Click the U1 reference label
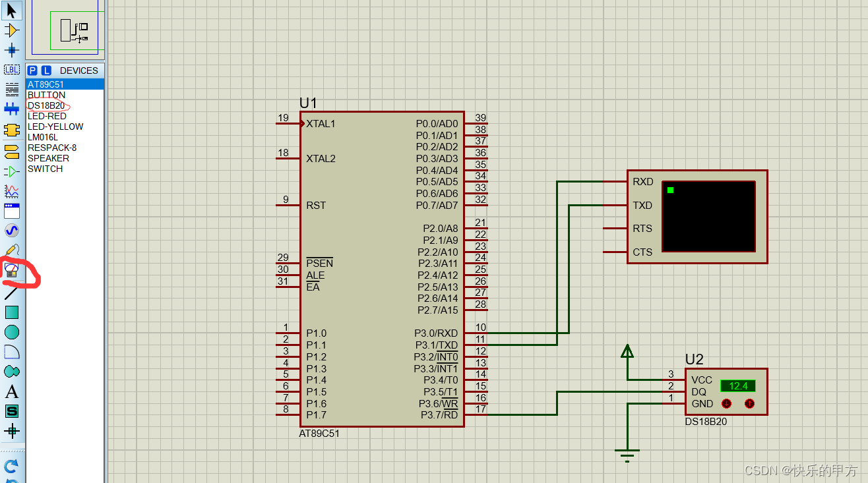Image resolution: width=868 pixels, height=483 pixels. point(308,103)
